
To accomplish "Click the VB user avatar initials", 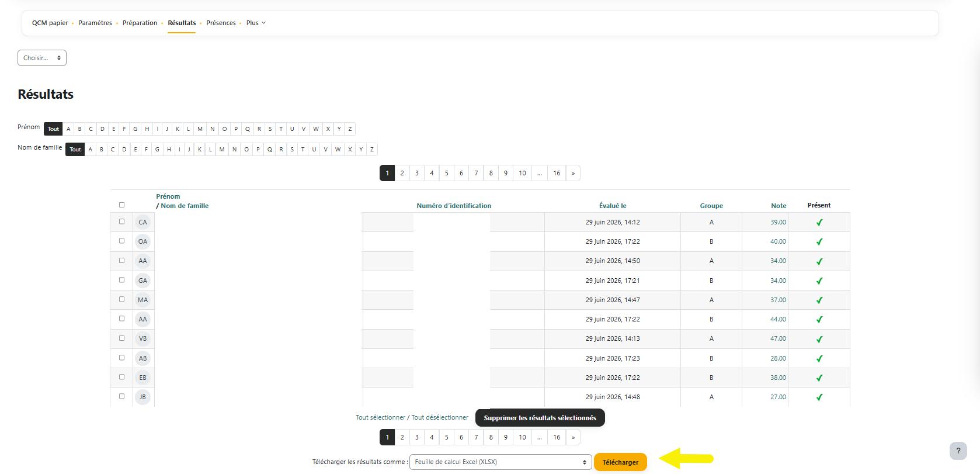I will [x=143, y=338].
